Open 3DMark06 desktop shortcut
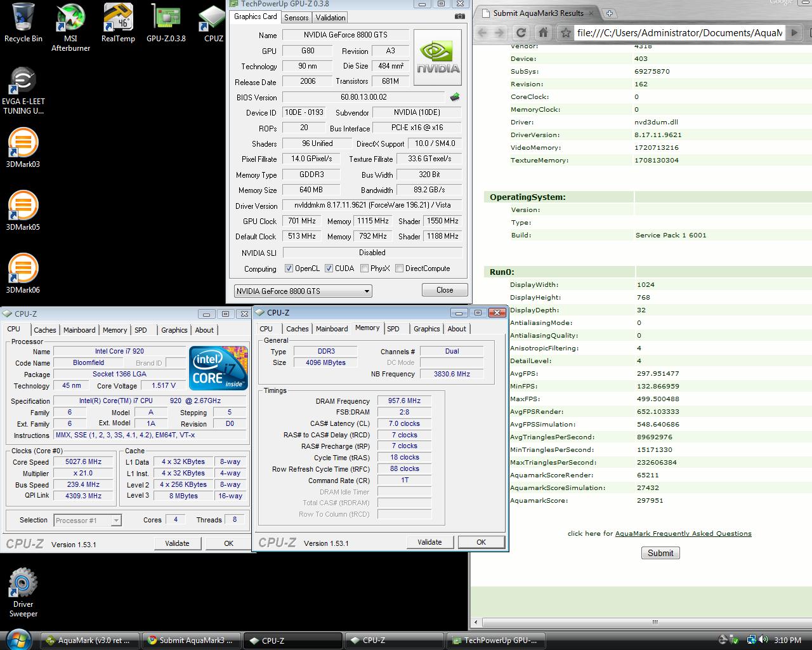The image size is (812, 650). 23,274
